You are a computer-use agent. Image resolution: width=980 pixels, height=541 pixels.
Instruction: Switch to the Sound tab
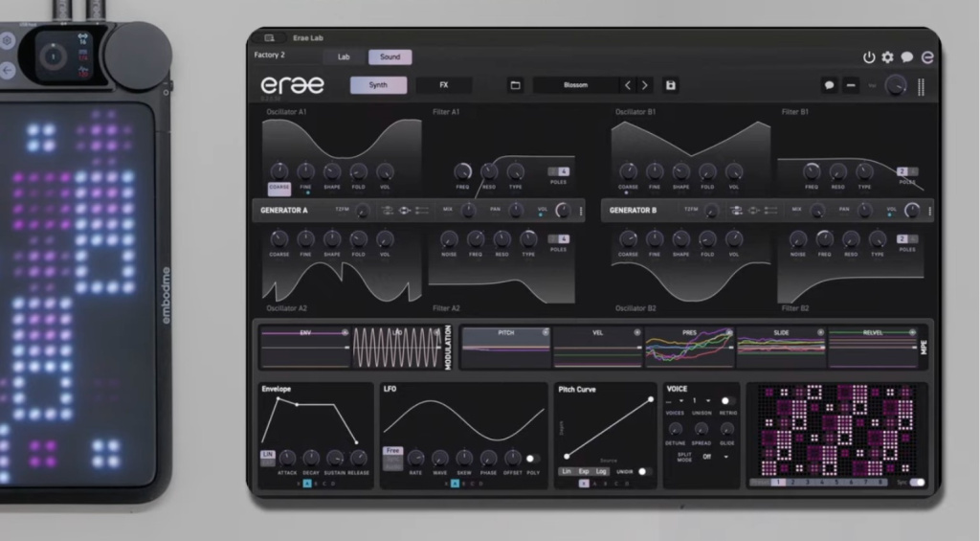click(x=390, y=56)
